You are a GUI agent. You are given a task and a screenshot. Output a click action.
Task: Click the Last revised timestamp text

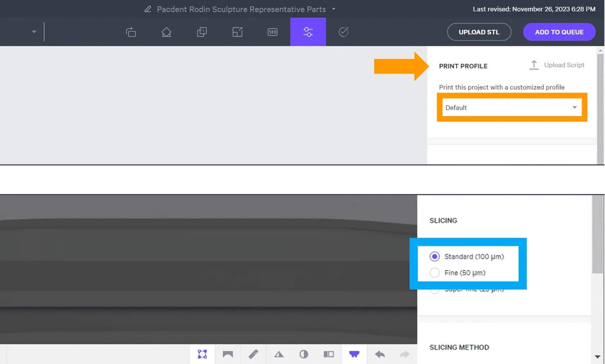(x=534, y=9)
